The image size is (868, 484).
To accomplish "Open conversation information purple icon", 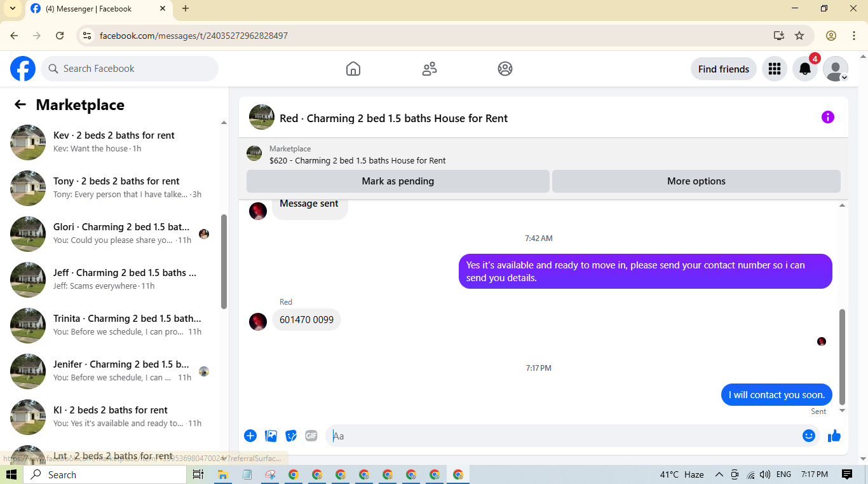I will coord(828,117).
